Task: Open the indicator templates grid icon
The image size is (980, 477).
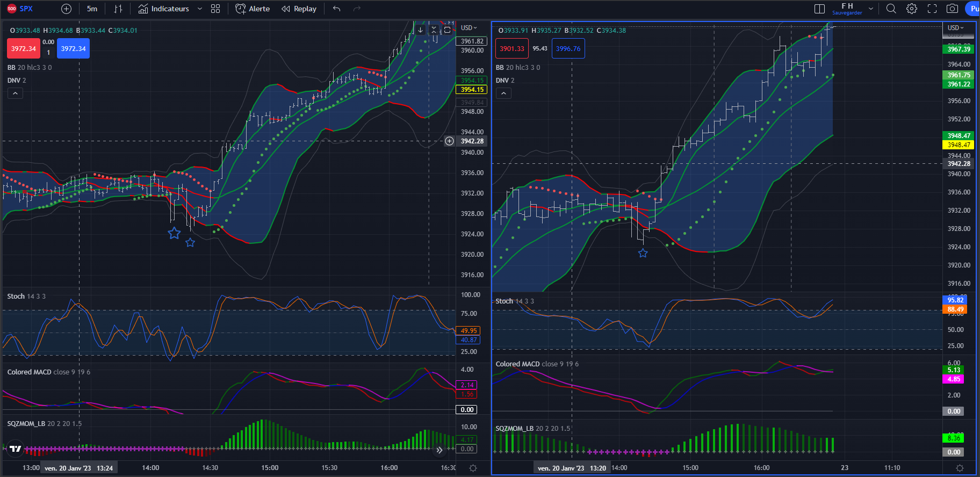Action: coord(215,9)
